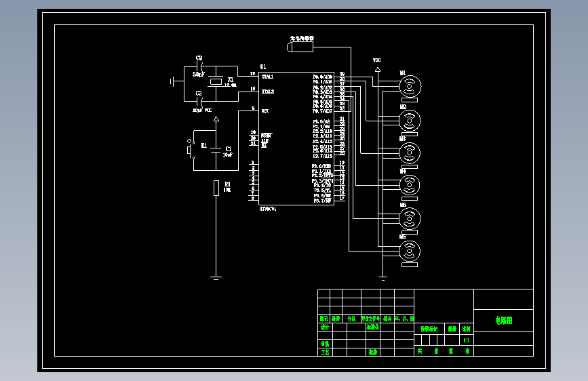Click the 审核 cell in title block
588x381 pixels.
325,344
